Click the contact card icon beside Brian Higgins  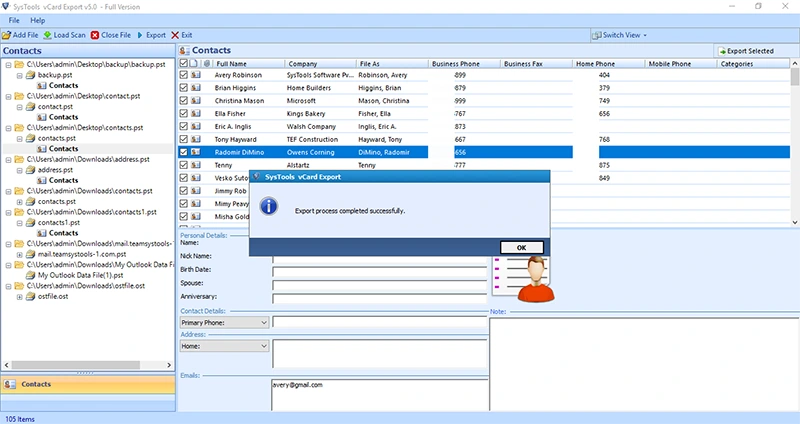tap(196, 88)
